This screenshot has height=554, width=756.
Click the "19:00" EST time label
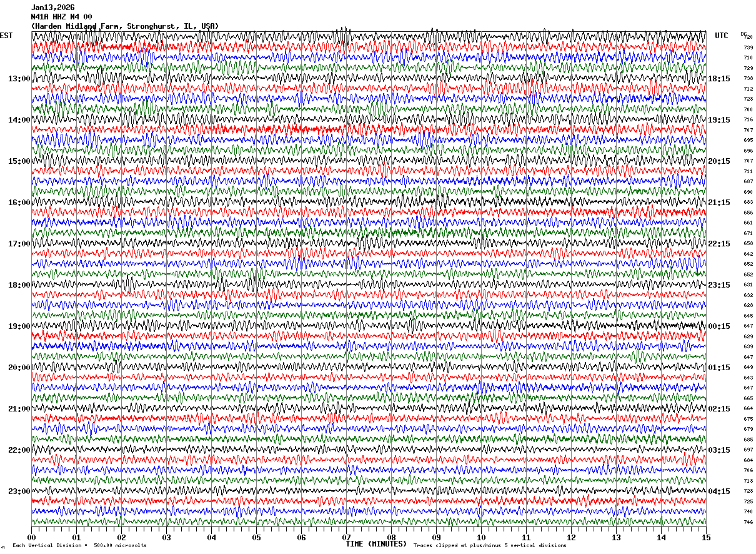19,326
